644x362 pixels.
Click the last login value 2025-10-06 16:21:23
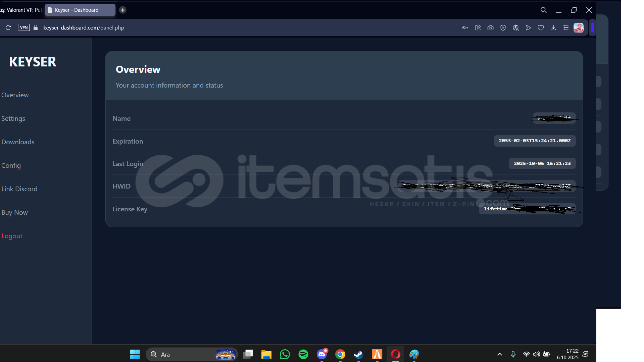(542, 163)
